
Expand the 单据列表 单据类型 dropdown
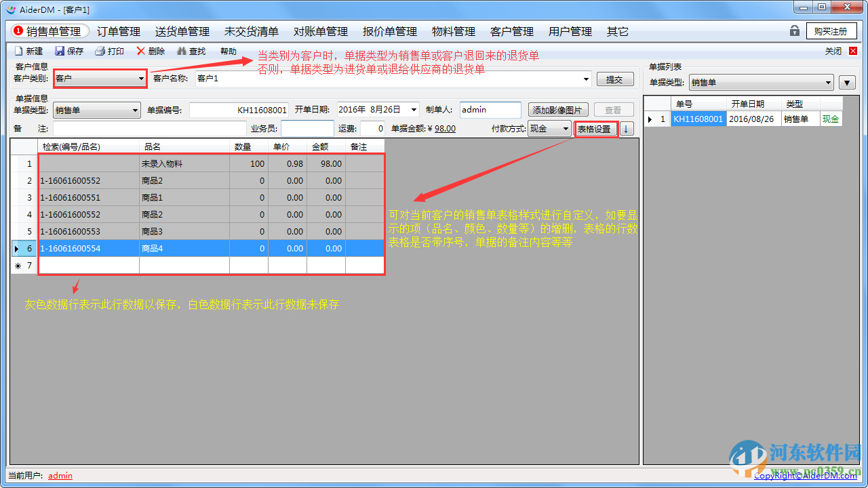pos(828,83)
